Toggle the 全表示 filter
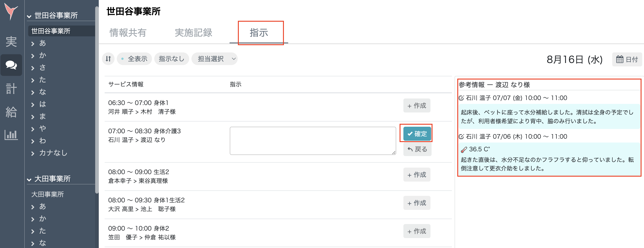This screenshot has width=644, height=248. [134, 59]
